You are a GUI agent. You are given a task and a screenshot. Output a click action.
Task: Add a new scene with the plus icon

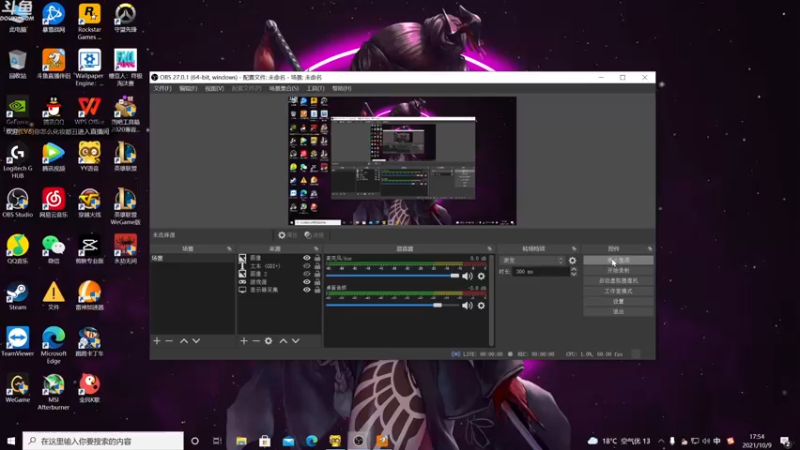coord(157,341)
